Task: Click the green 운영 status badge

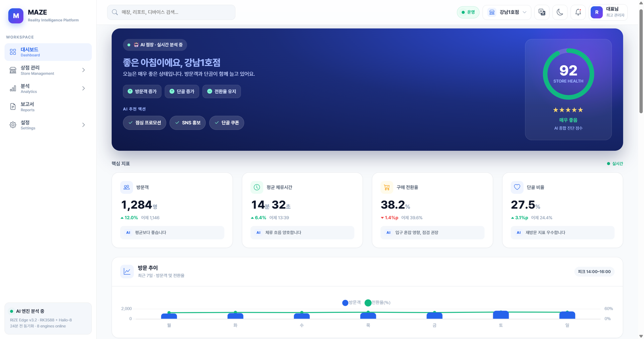Action: point(468,12)
